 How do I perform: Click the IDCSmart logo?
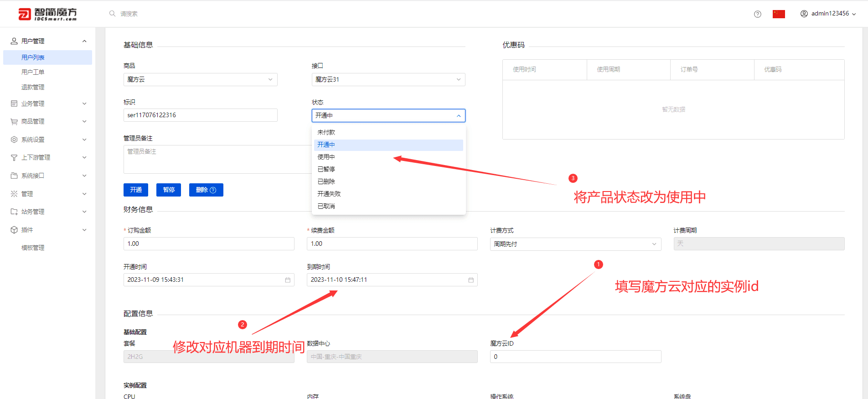click(47, 14)
